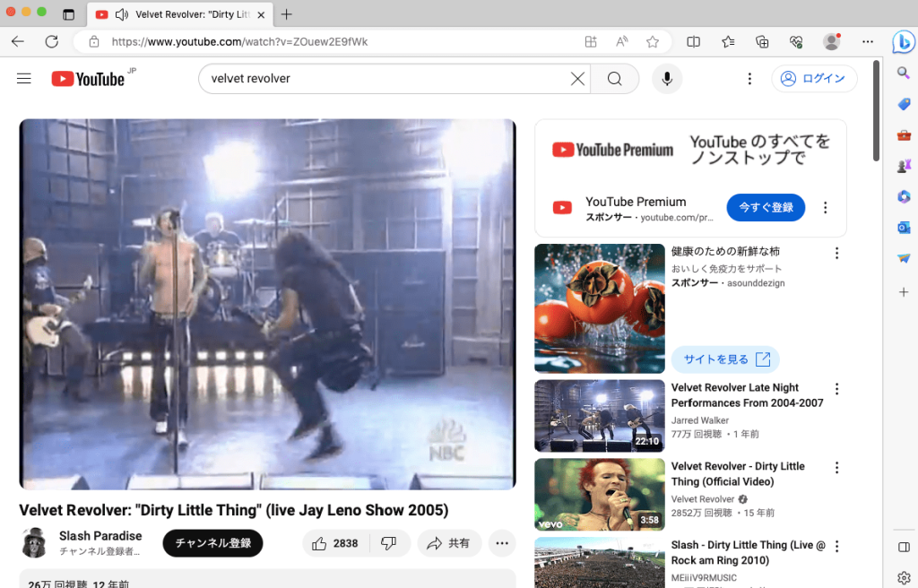Open the sidebar Microsoft 365 icon
Viewport: 918px width, 588px height.
pos(904,197)
